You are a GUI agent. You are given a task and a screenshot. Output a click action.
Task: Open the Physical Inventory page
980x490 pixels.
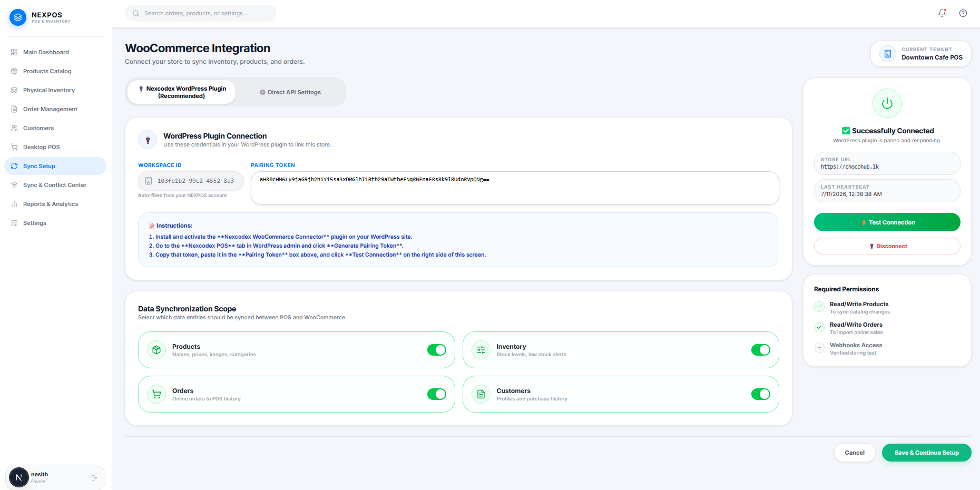click(55, 90)
